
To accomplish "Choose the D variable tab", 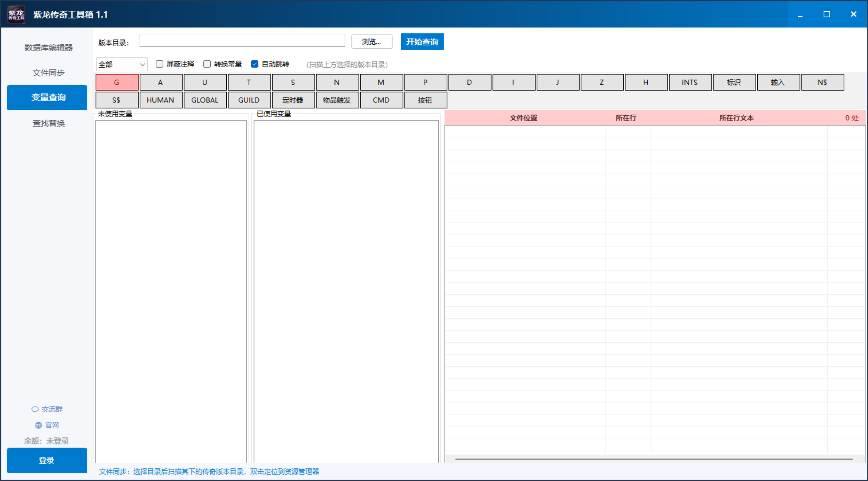I will click(469, 82).
